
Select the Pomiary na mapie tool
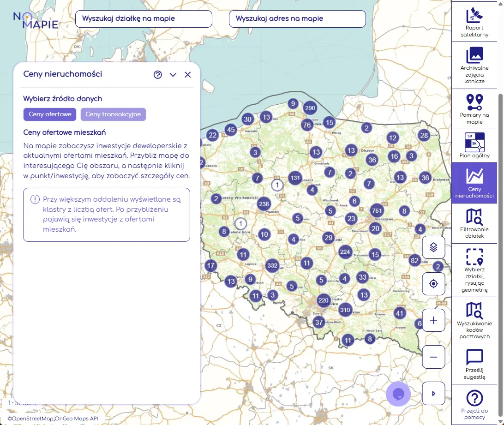474,109
